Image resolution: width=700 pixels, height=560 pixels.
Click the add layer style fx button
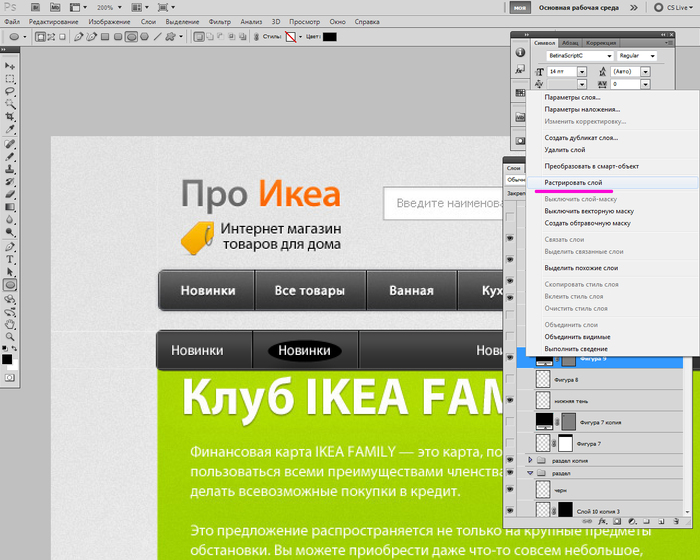pos(603,521)
